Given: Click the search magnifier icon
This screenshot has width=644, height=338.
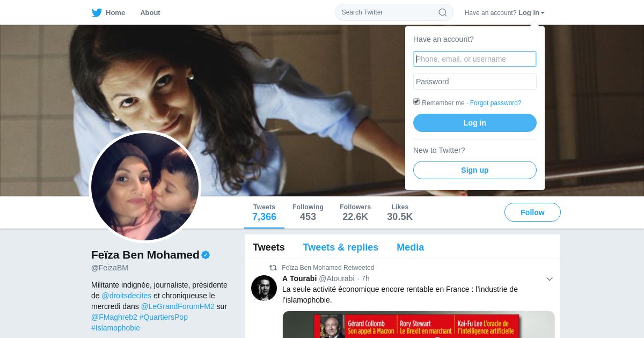Looking at the screenshot, I should (x=443, y=12).
